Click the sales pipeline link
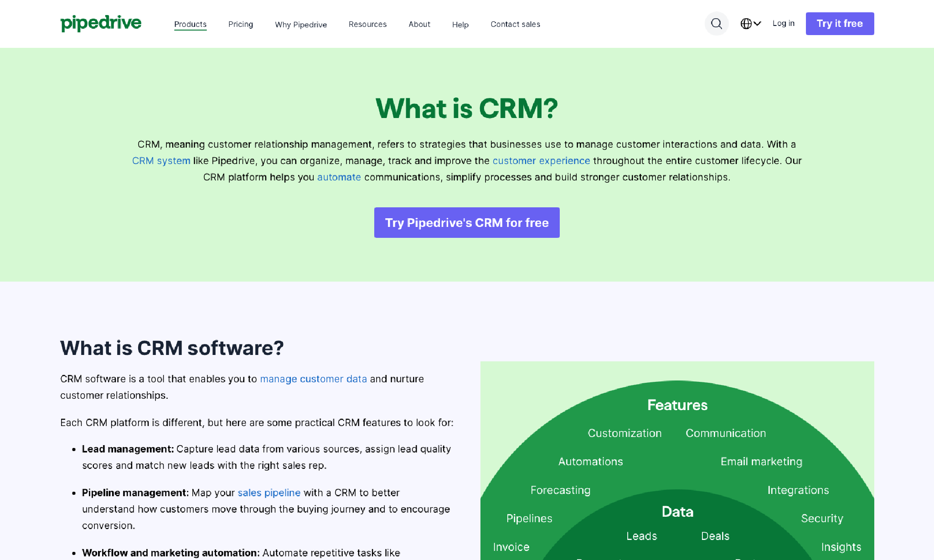The image size is (934, 560). 269,493
